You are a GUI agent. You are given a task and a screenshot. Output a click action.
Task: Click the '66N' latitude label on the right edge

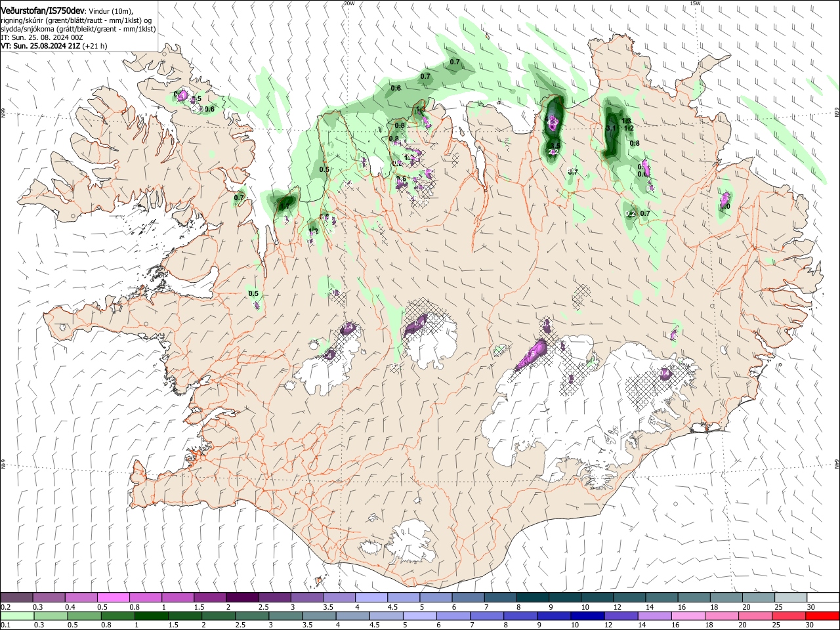coord(837,113)
